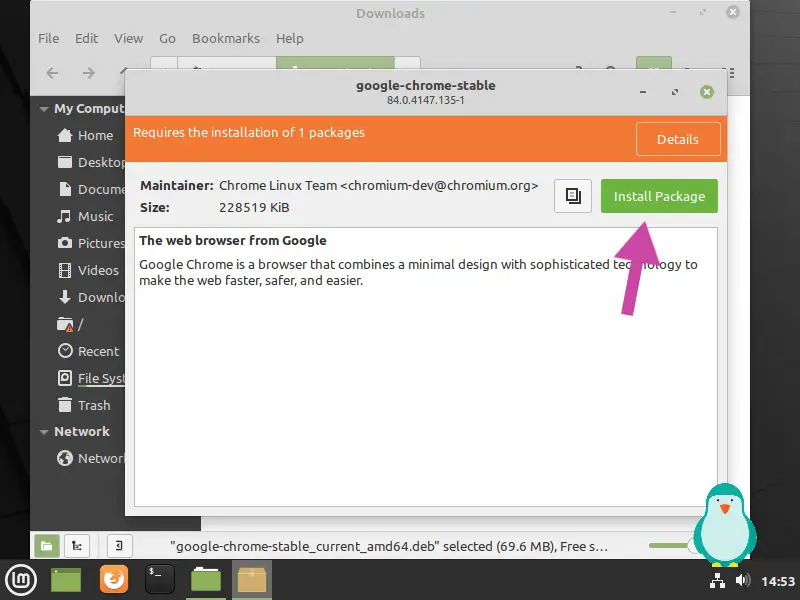Show desktop via green panel icon
The image size is (800, 600).
(x=66, y=580)
